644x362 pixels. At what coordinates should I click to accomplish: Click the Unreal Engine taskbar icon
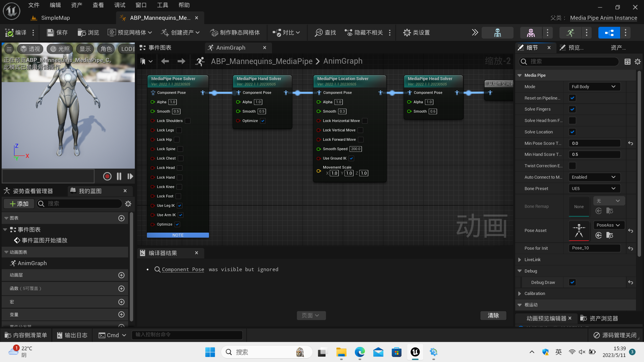(415, 352)
